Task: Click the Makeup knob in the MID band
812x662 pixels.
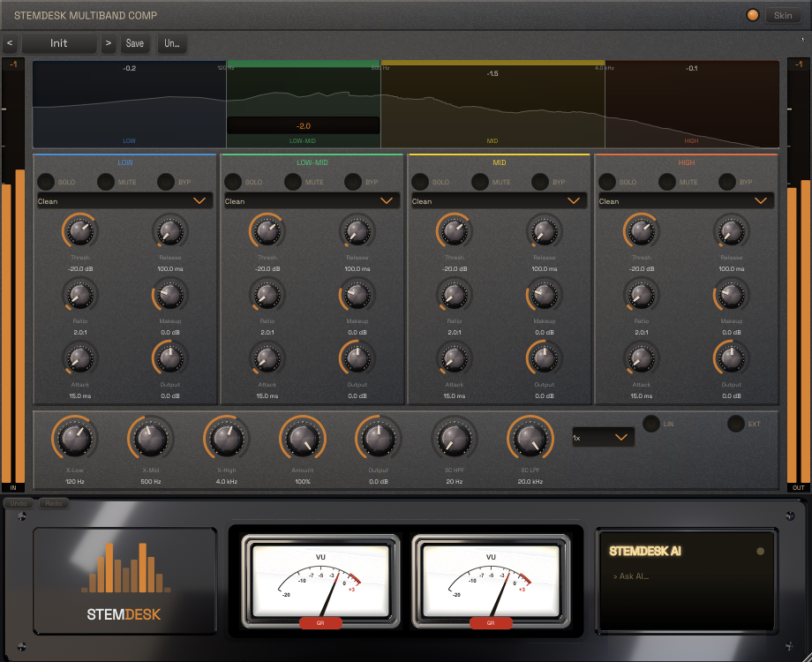Action: [x=545, y=295]
